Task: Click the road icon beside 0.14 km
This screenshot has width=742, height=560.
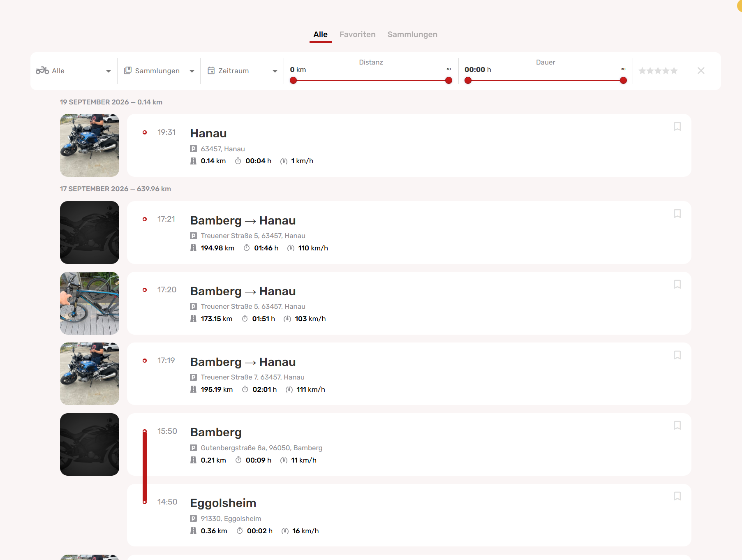Action: pos(193,161)
